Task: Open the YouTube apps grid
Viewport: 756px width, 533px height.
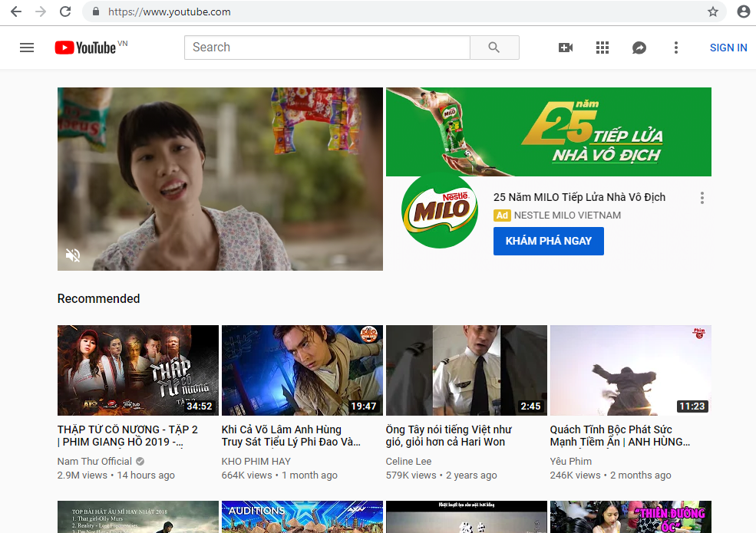Action: pos(602,48)
